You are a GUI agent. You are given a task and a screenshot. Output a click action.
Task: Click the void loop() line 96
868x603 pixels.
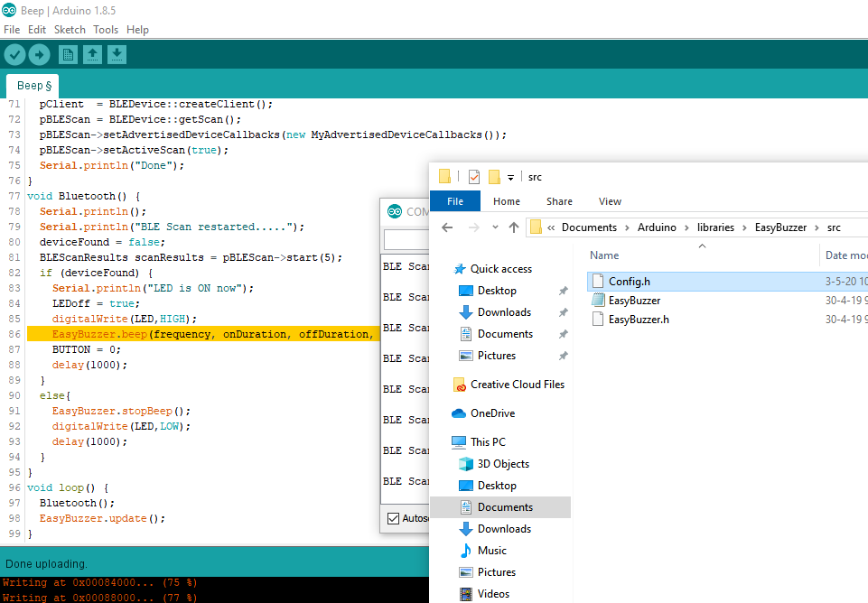68,488
